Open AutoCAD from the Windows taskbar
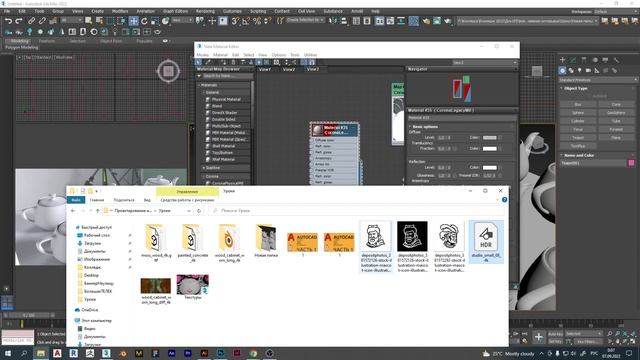The height and width of the screenshot is (360, 640). pyautogui.click(x=57, y=353)
